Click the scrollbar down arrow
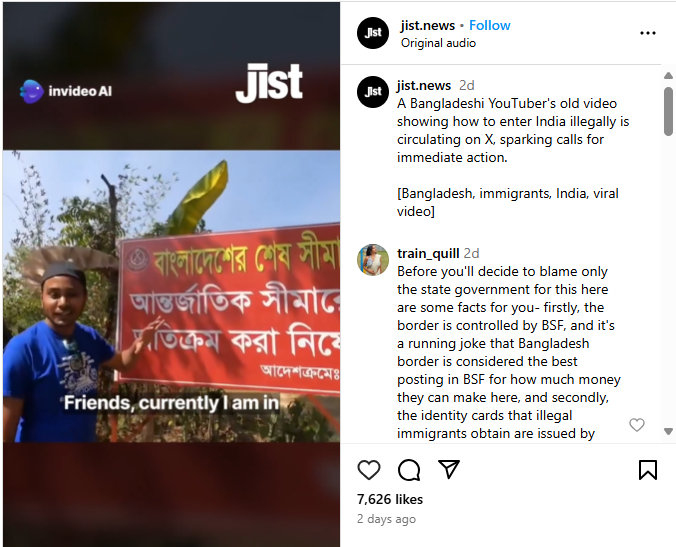The height and width of the screenshot is (547, 676). coord(668,431)
